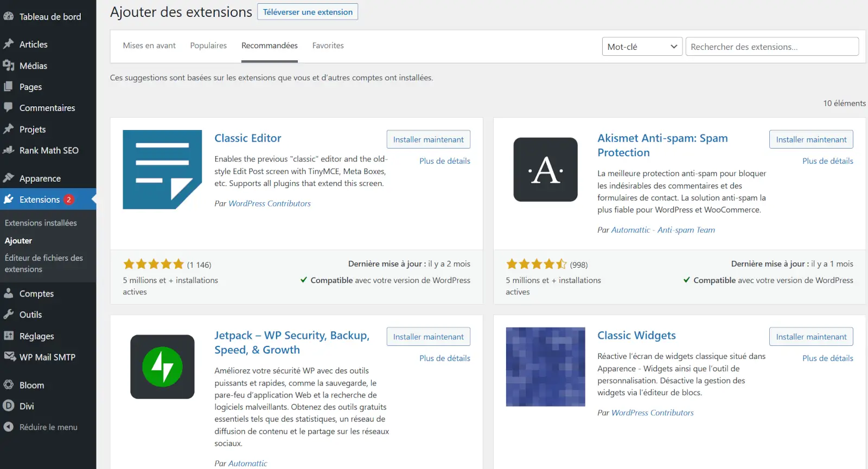Open the Akismet Anti-spam title link
The height and width of the screenshot is (469, 868).
tap(662, 145)
